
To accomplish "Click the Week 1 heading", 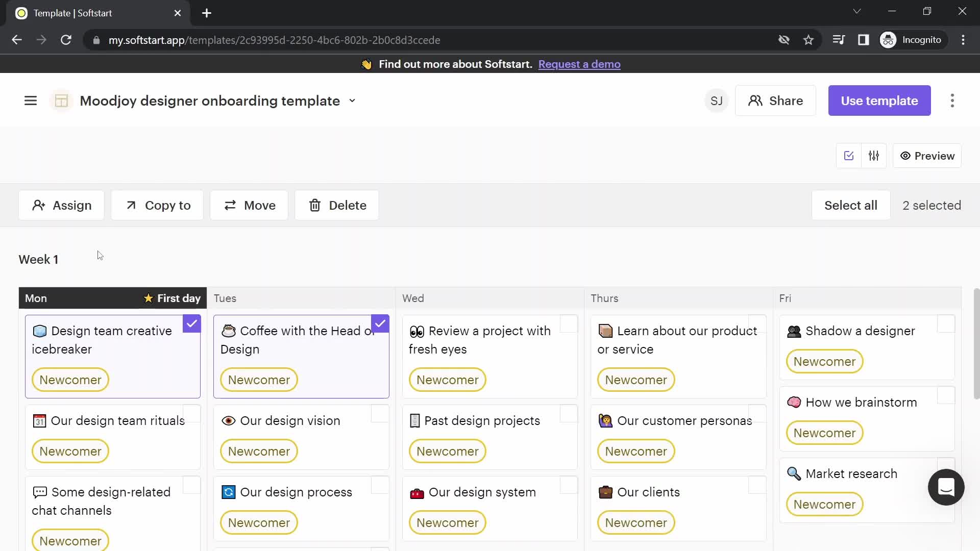I will pos(38,260).
